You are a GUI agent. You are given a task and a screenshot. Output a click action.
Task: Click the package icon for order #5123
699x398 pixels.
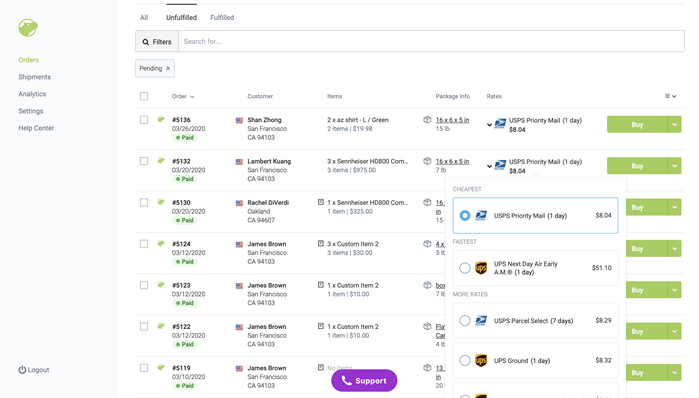[427, 285]
